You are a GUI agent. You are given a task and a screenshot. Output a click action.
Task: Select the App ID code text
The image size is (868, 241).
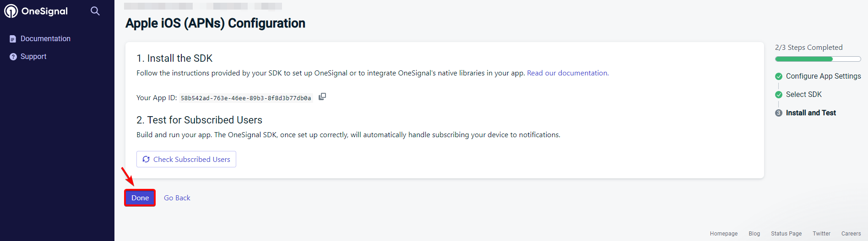tap(246, 98)
